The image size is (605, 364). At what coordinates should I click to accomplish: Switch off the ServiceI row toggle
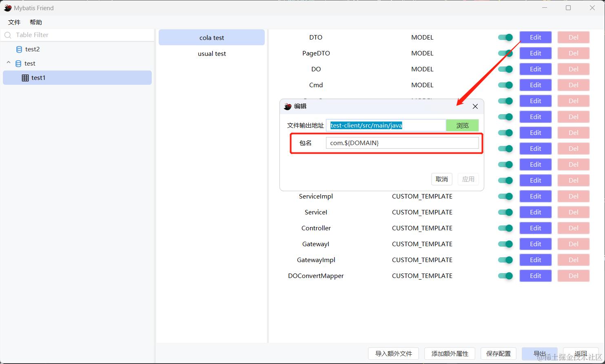coord(505,212)
